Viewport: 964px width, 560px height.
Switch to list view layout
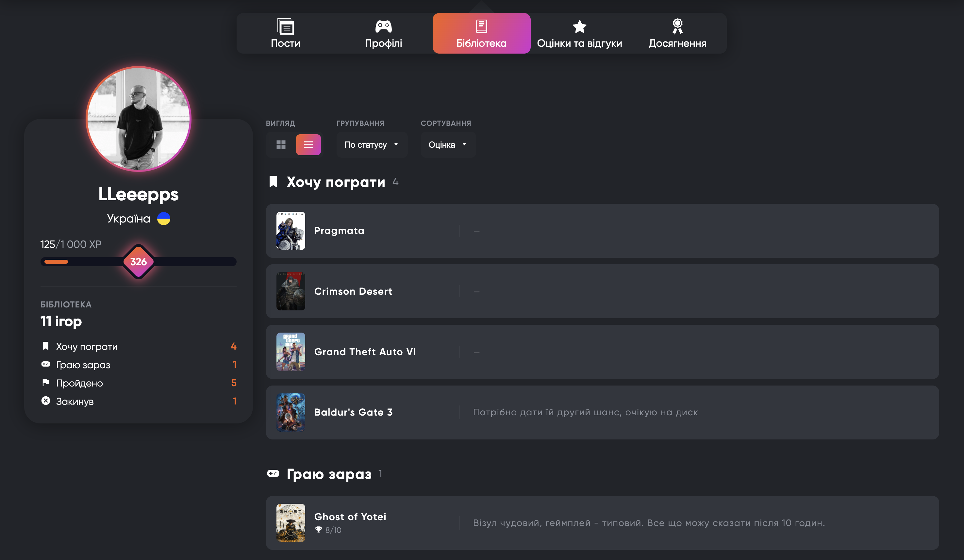pos(308,145)
